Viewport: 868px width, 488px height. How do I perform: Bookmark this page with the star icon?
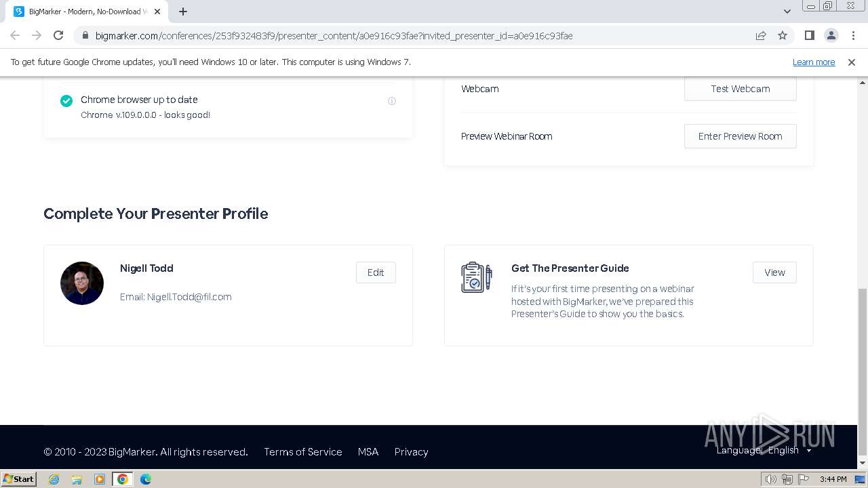point(783,35)
